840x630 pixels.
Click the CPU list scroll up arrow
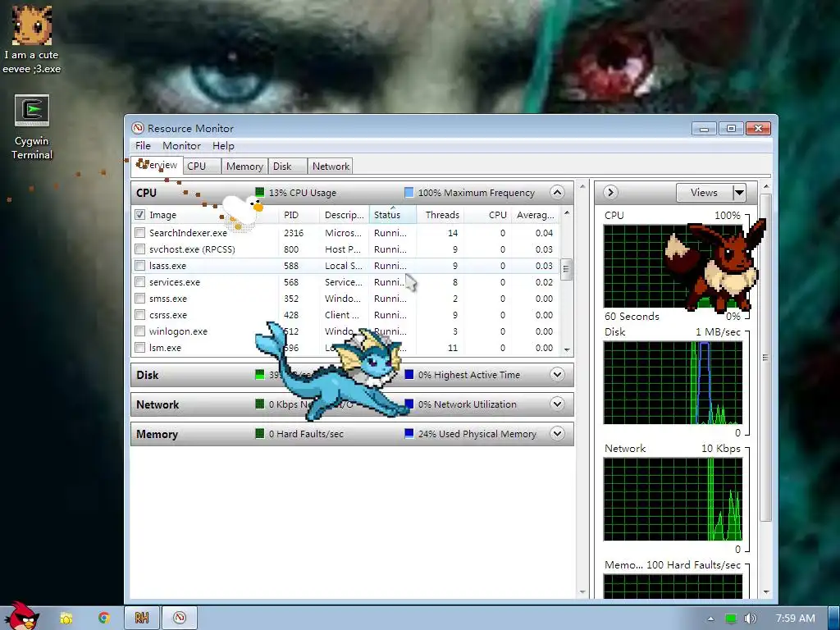567,212
